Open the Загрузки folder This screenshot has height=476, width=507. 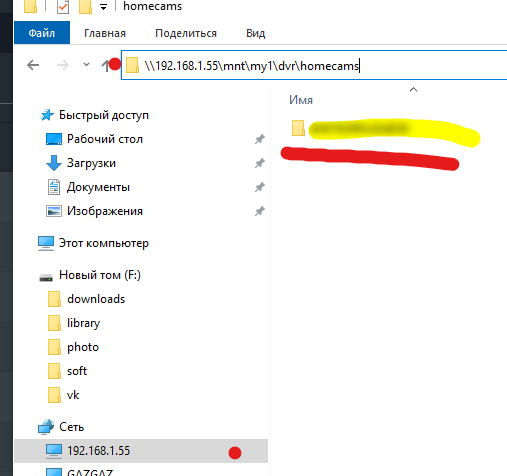pos(91,163)
